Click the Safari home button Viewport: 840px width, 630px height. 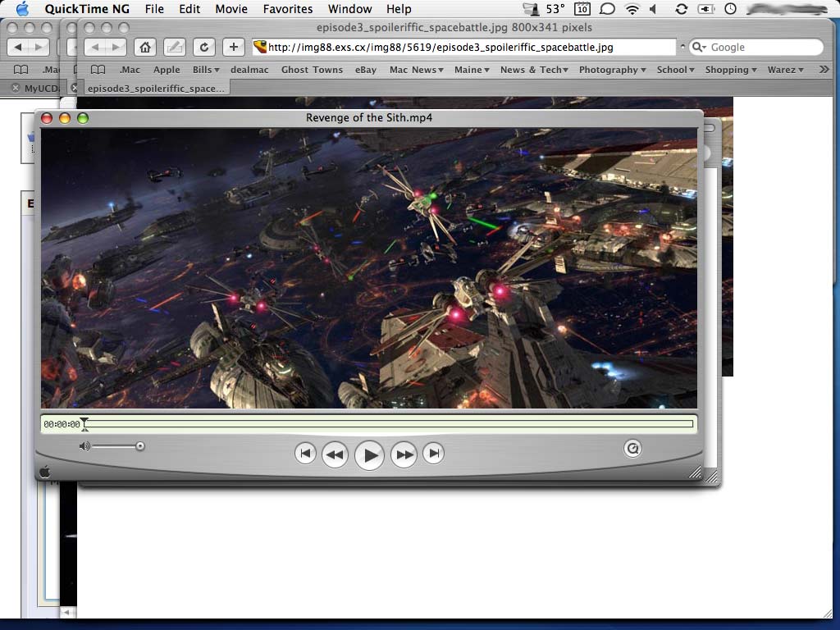pyautogui.click(x=145, y=47)
